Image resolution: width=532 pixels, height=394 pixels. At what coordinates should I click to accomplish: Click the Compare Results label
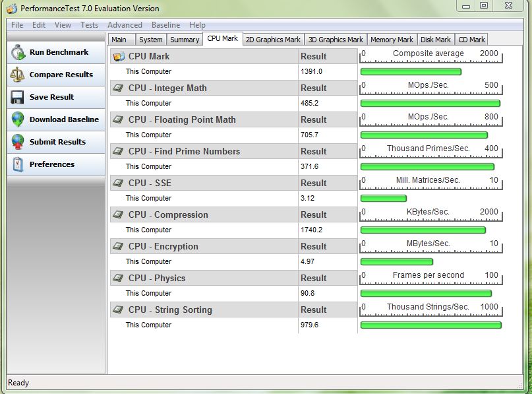pos(61,75)
